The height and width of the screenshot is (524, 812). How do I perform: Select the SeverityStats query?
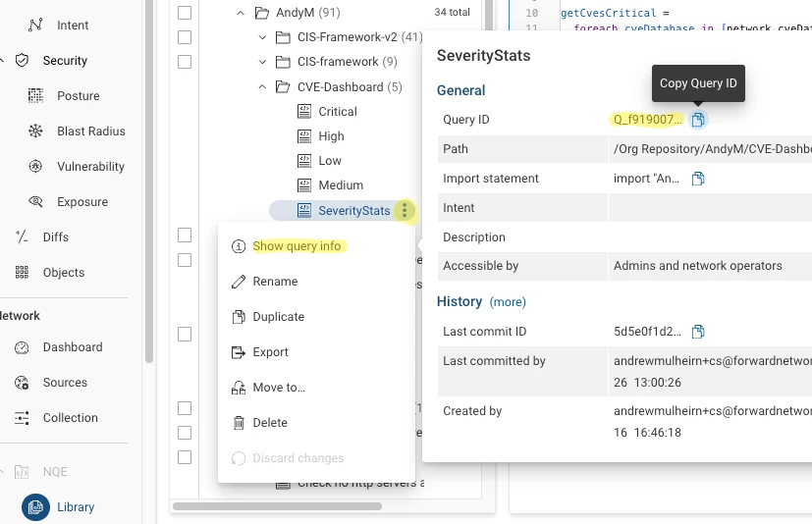[x=354, y=211]
